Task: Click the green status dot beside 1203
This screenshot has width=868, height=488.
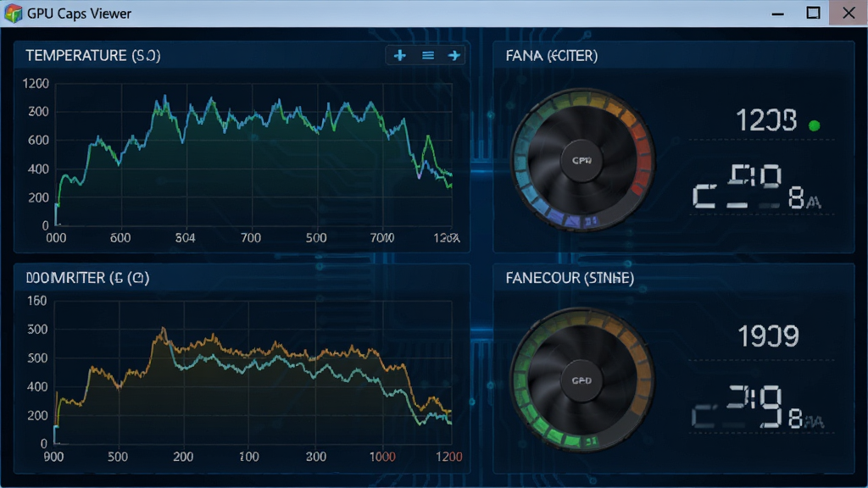Action: [814, 125]
